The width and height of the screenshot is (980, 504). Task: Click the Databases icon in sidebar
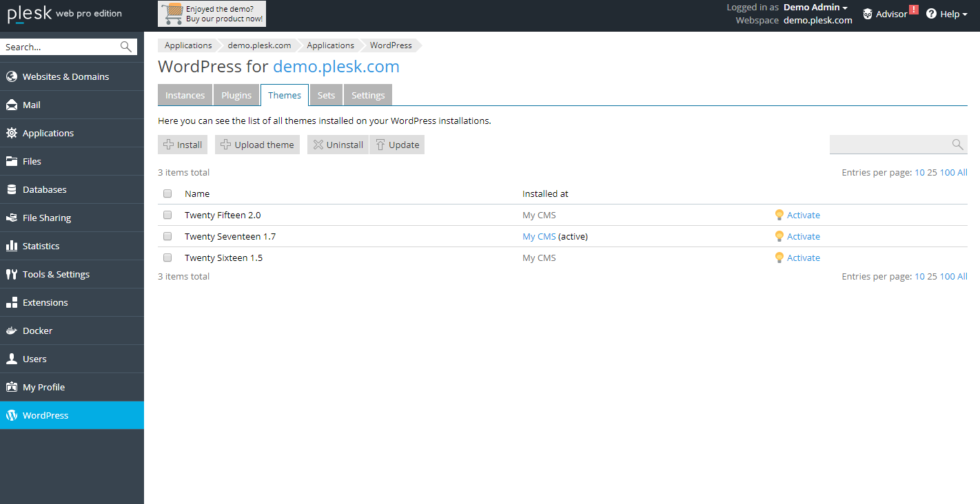pos(12,189)
